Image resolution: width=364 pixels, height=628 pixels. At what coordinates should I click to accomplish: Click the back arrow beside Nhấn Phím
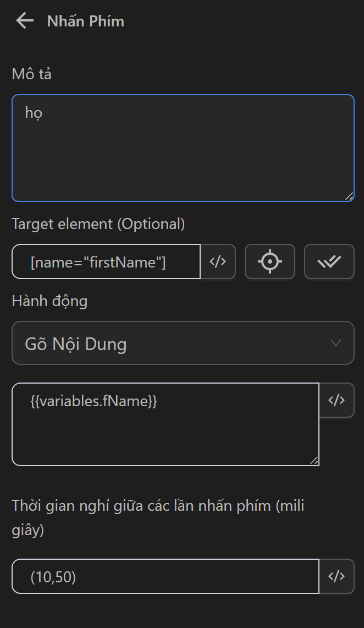click(25, 21)
